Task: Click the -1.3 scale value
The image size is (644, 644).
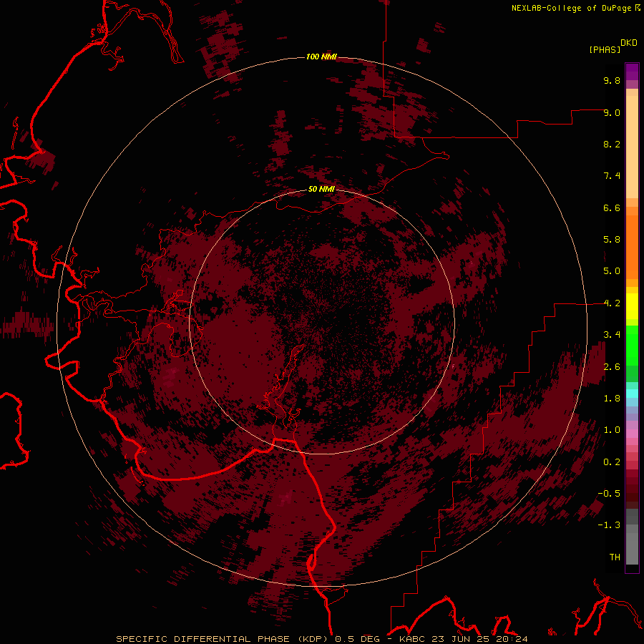Action: pyautogui.click(x=609, y=525)
